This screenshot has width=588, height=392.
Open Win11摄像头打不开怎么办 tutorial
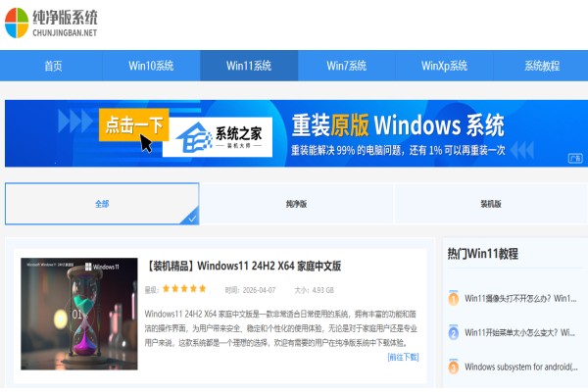pyautogui.click(x=520, y=299)
